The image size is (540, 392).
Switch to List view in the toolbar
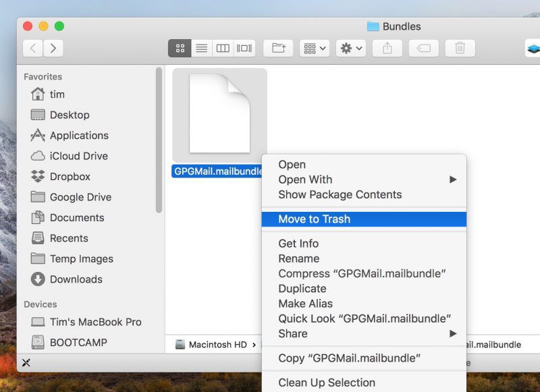point(201,48)
